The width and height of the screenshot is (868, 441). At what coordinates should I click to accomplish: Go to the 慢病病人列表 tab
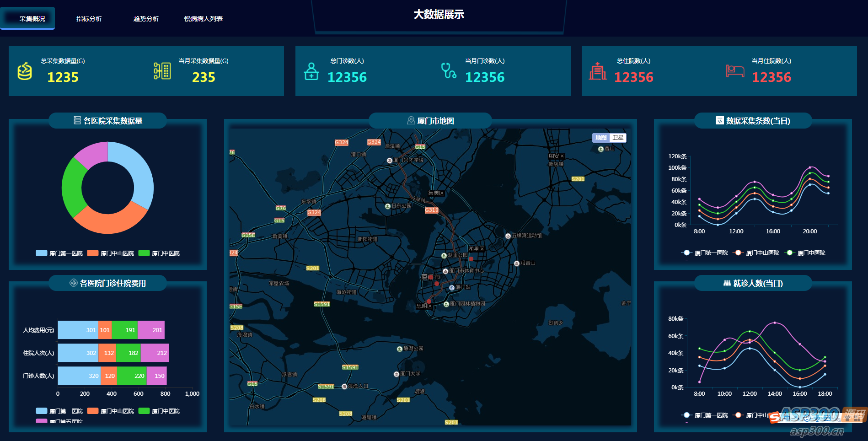204,19
